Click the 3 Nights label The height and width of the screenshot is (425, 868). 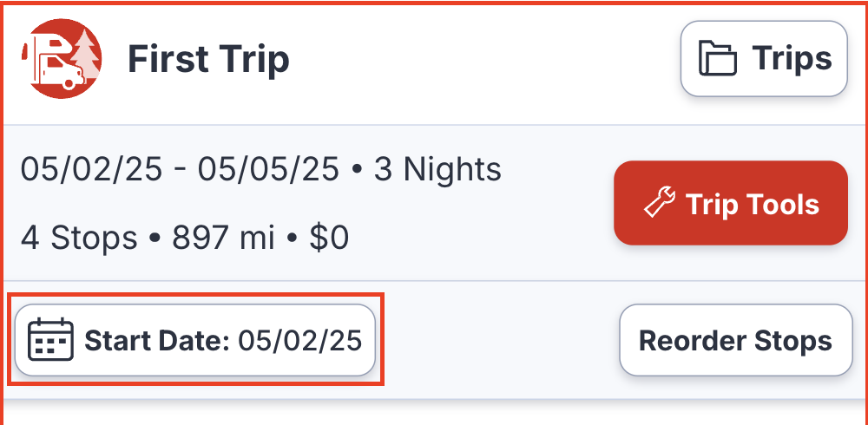[x=437, y=169]
